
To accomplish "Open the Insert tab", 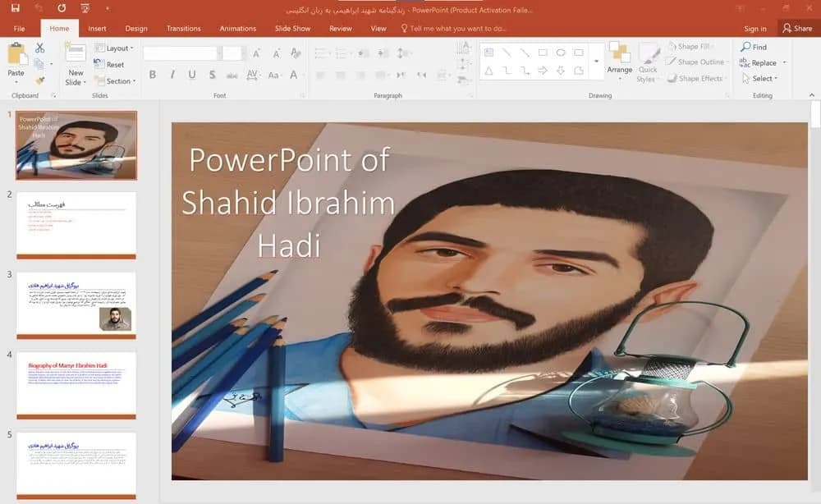I will tap(97, 29).
